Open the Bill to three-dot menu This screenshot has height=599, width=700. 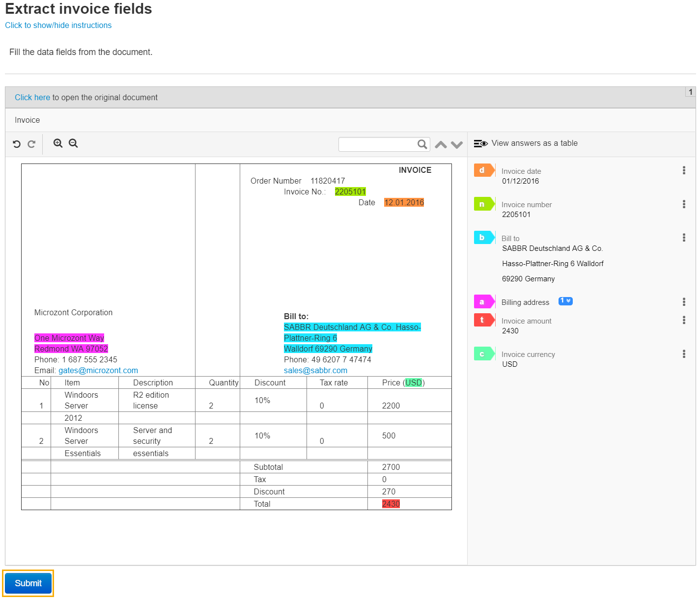click(x=684, y=238)
